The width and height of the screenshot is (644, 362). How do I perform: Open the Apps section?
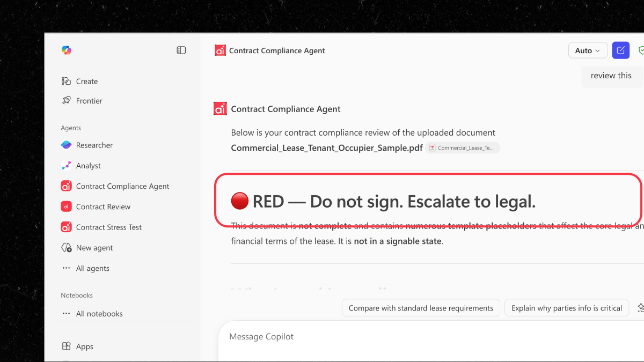(x=84, y=346)
